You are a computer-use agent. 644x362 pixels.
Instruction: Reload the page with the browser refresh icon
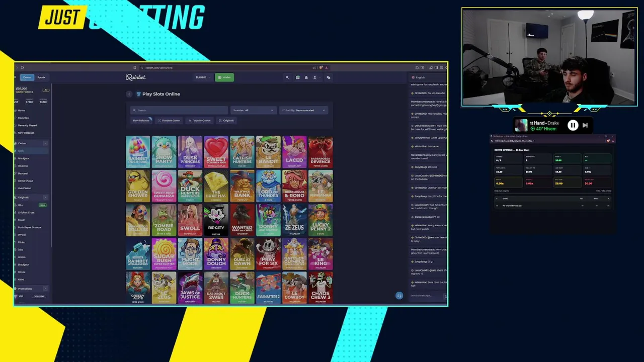point(22,67)
